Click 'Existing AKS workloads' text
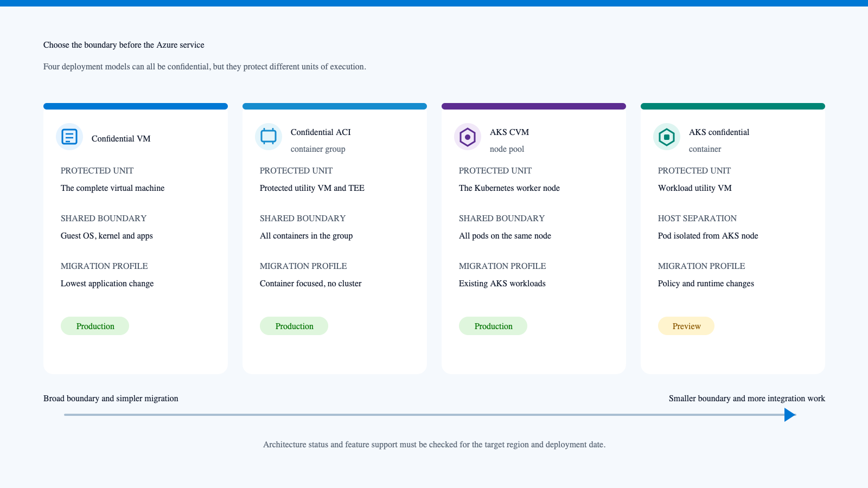Screen dimensions: 868x488 502,284
